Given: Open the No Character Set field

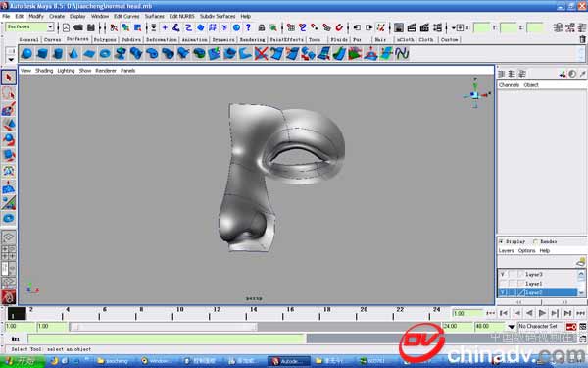Looking at the screenshot, I should point(540,327).
